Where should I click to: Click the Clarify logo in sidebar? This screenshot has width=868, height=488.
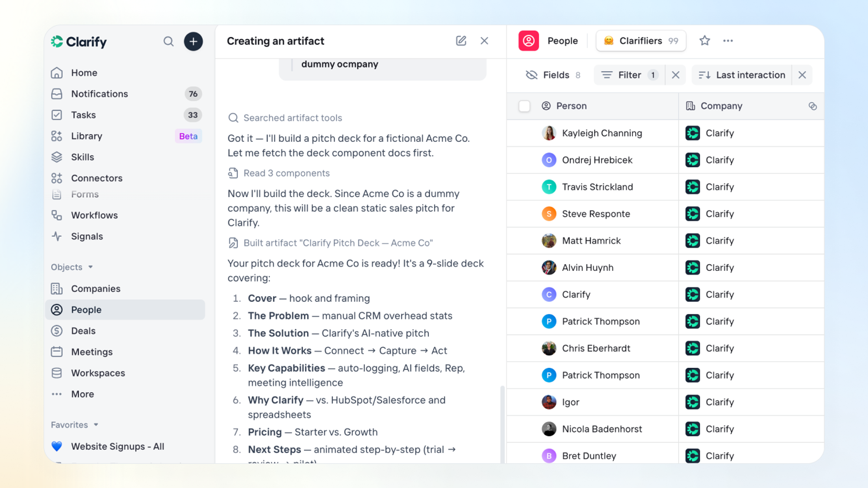point(79,42)
